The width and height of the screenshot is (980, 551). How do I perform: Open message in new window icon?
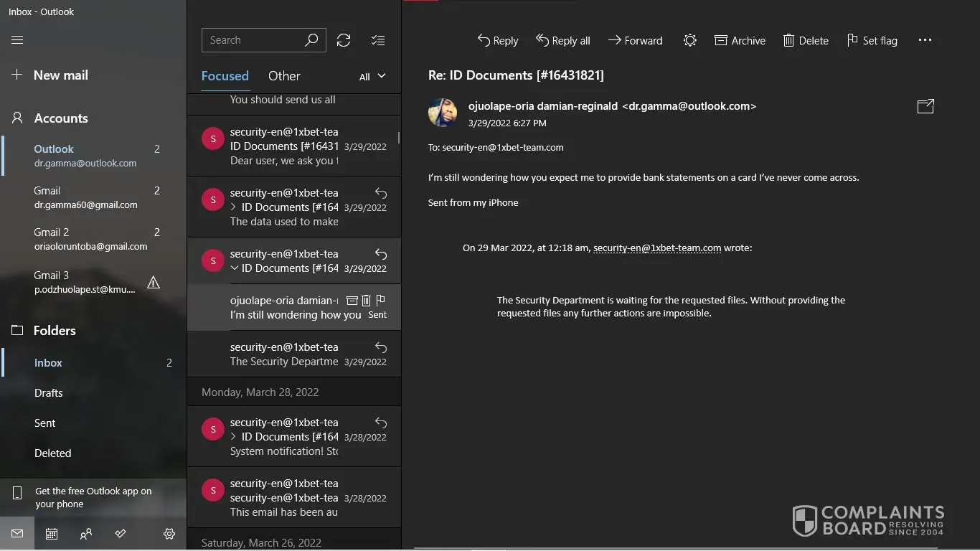pyautogui.click(x=925, y=106)
